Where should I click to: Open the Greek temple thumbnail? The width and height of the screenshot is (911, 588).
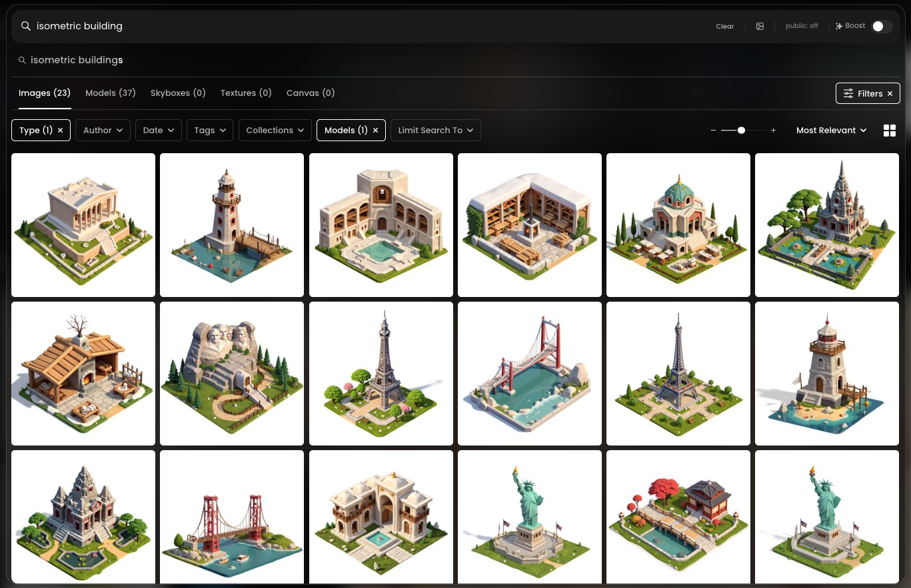(83, 225)
